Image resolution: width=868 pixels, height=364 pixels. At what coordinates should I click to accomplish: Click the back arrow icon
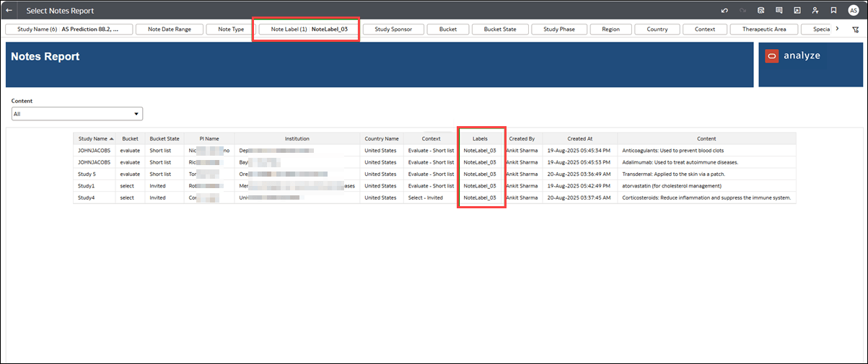9,11
